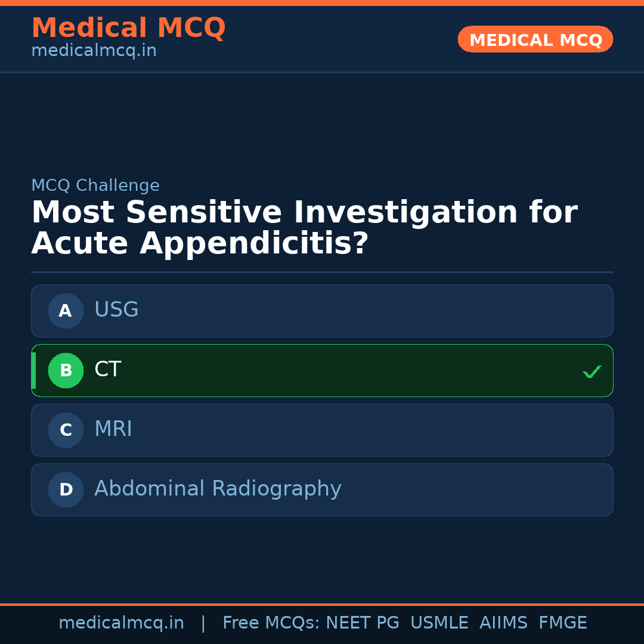644x644 pixels.
Task: Choose Abdominal Radiography answer option
Action: 322,490
